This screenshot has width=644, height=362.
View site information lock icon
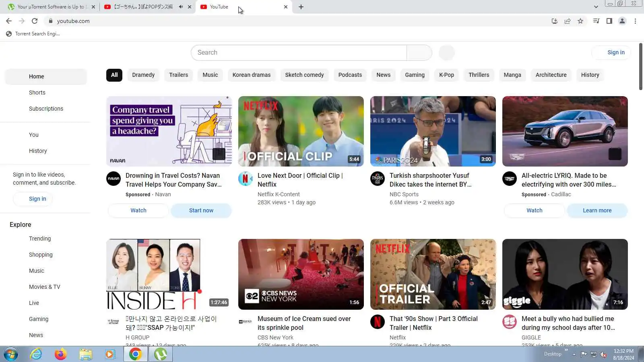(x=50, y=21)
